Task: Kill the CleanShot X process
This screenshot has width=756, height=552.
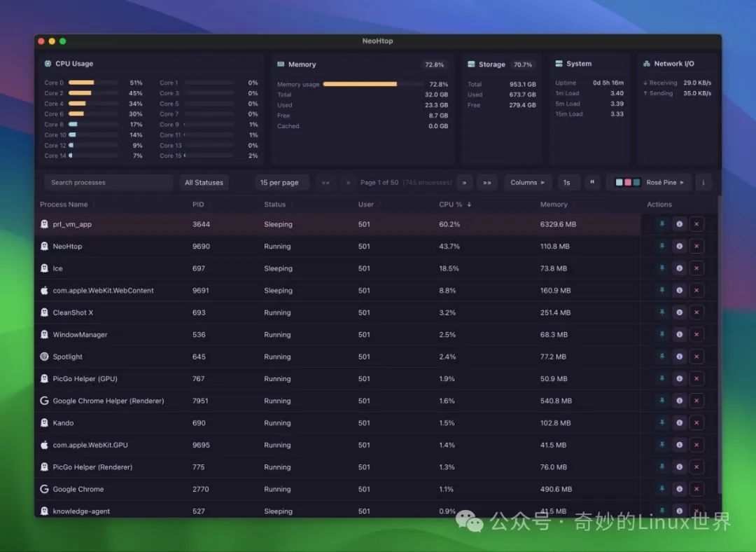Action: point(696,312)
